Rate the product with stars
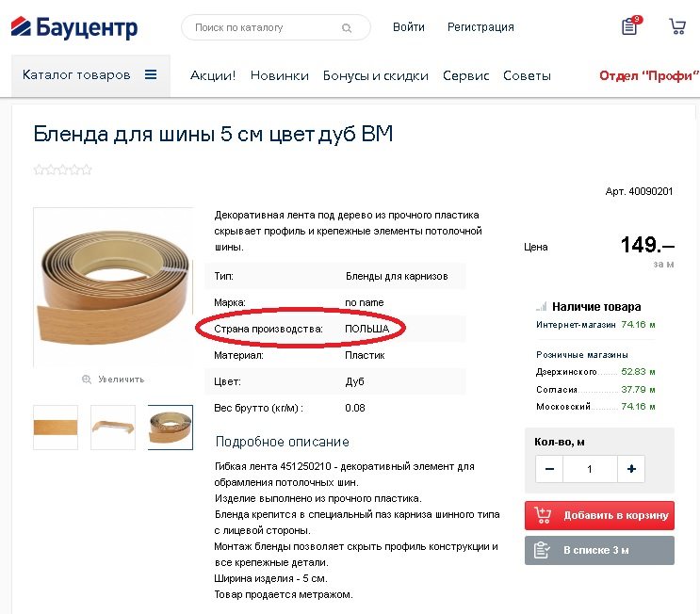 pyautogui.click(x=62, y=170)
